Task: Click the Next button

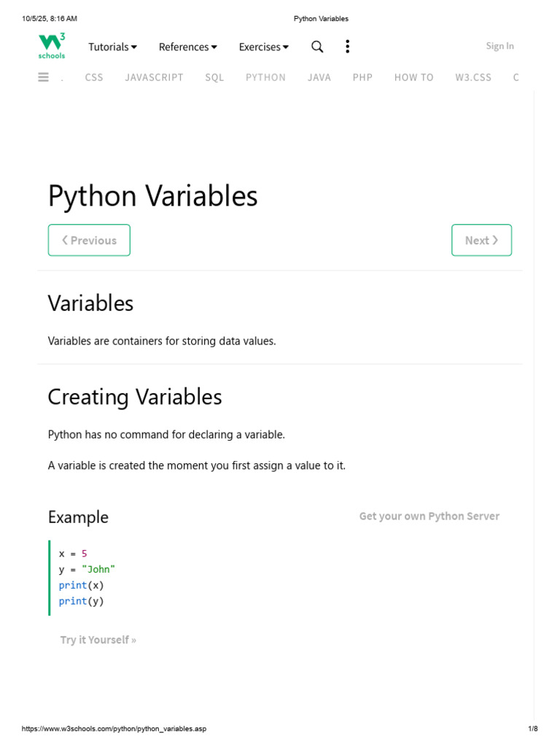Action: [x=481, y=240]
